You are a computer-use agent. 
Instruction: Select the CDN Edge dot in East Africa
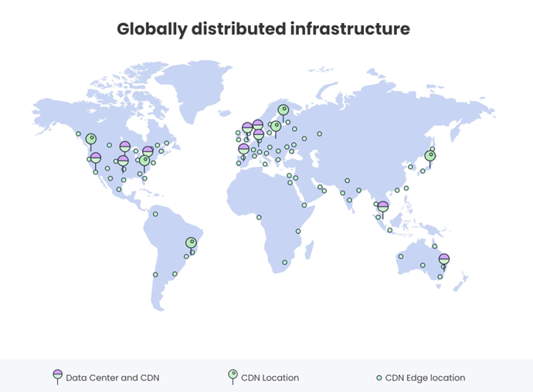tap(298, 231)
